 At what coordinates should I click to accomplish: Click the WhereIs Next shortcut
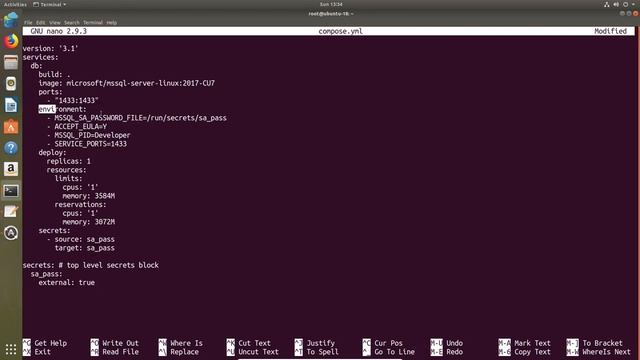(599, 352)
